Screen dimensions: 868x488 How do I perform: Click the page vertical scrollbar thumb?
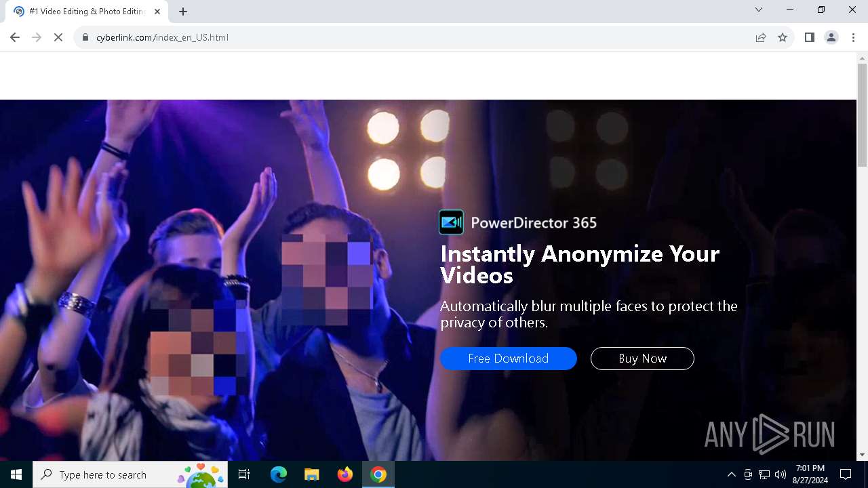[862, 115]
